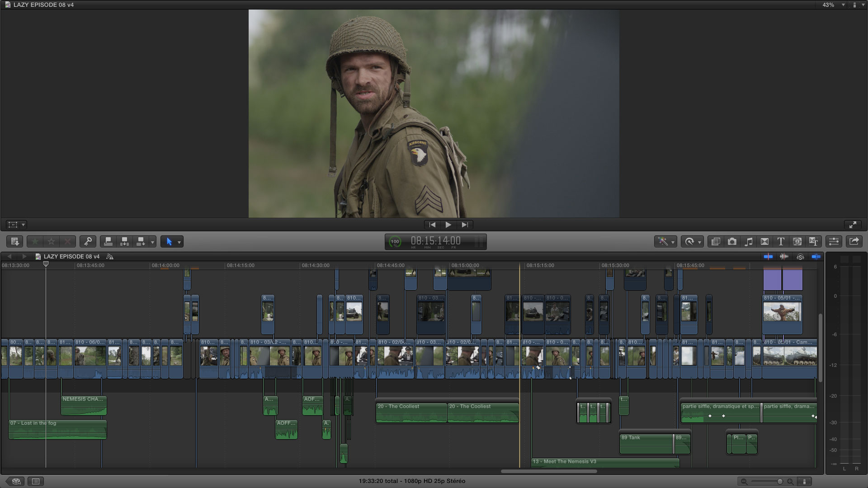
Task: Open viewer zoom 43% menu
Action: (x=833, y=5)
